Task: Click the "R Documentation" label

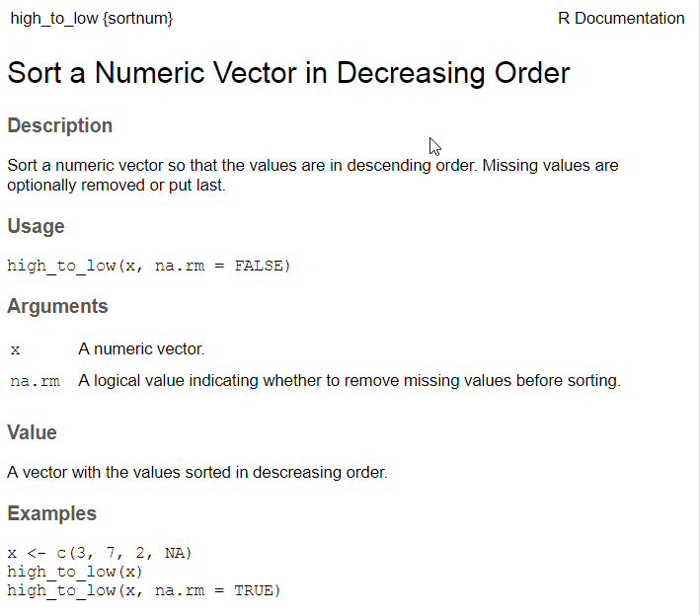Action: 621,19
